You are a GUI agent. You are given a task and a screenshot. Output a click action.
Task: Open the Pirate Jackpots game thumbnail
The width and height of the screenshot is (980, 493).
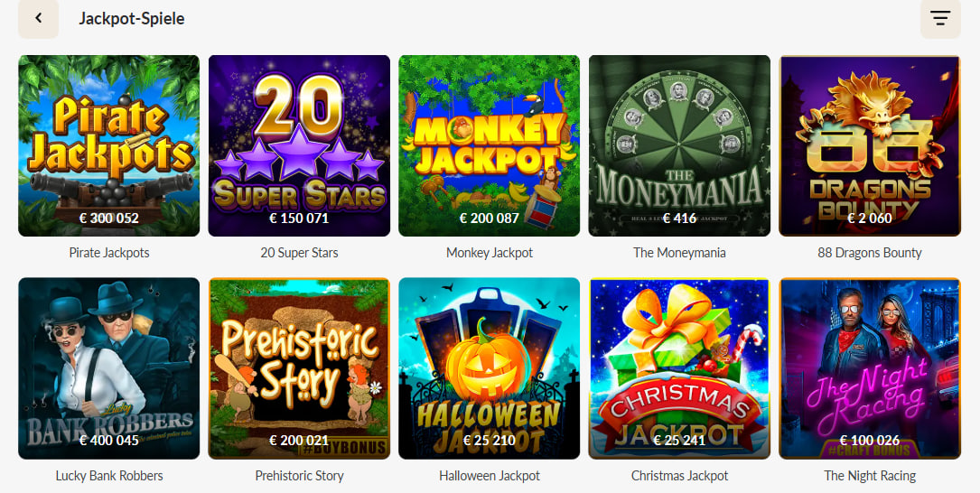[x=109, y=145]
